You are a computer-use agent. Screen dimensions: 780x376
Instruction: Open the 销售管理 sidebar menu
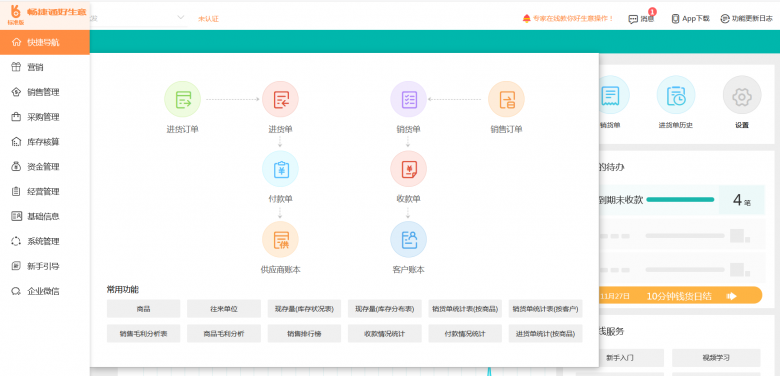[x=45, y=92]
